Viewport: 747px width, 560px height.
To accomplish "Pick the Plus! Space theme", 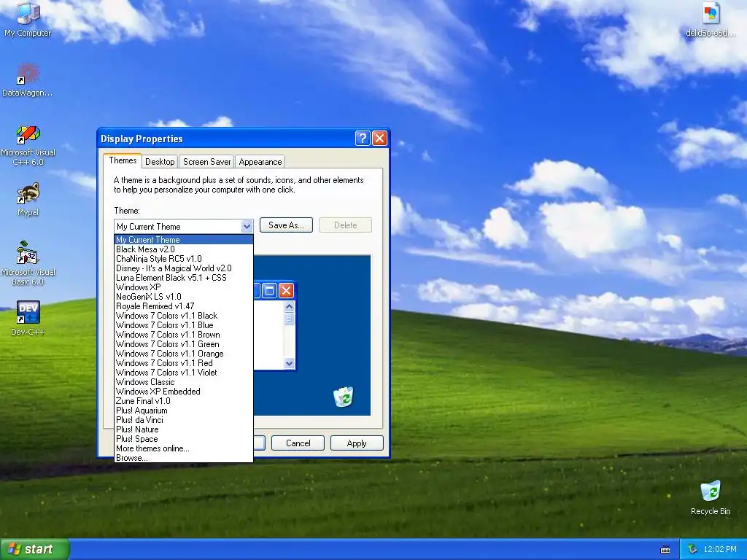I will [184, 439].
